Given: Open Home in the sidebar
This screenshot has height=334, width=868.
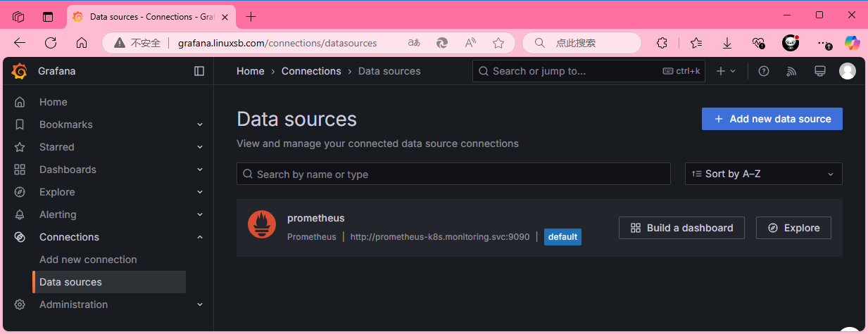Looking at the screenshot, I should point(54,102).
